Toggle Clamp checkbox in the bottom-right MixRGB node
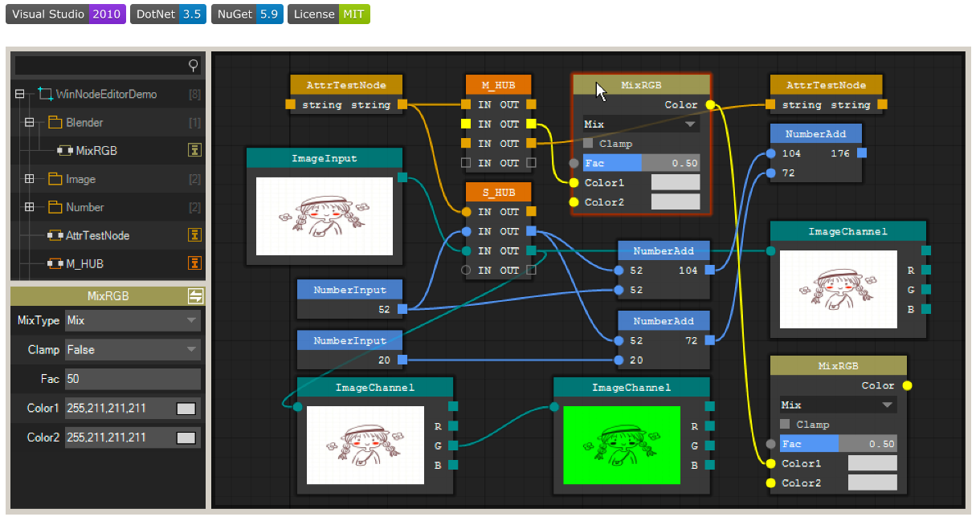The image size is (980, 525). point(786,425)
